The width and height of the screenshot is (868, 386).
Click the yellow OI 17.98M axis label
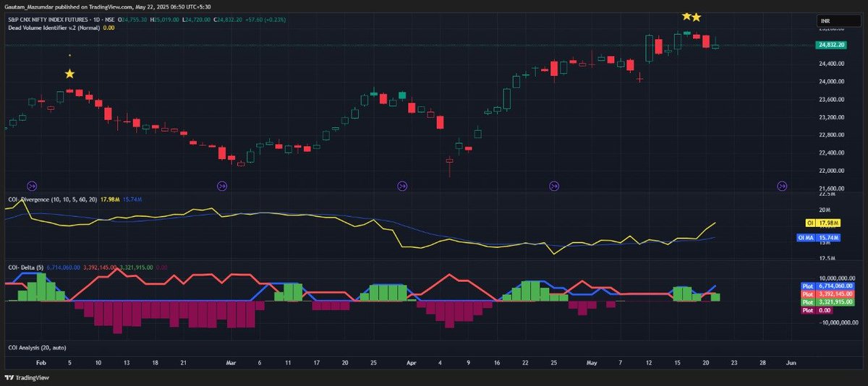[822, 223]
